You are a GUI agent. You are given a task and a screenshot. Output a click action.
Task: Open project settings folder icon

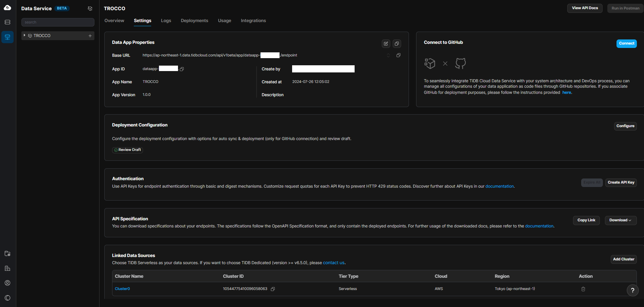click(7, 254)
